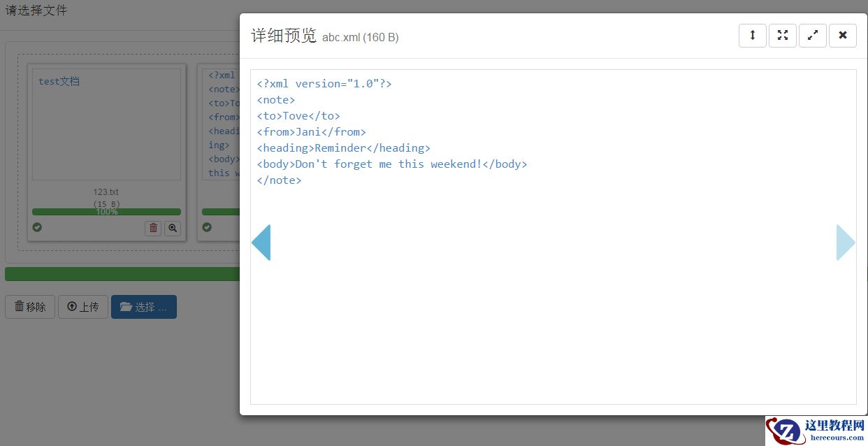Click the trash icon on the 移除 button

coord(19,306)
